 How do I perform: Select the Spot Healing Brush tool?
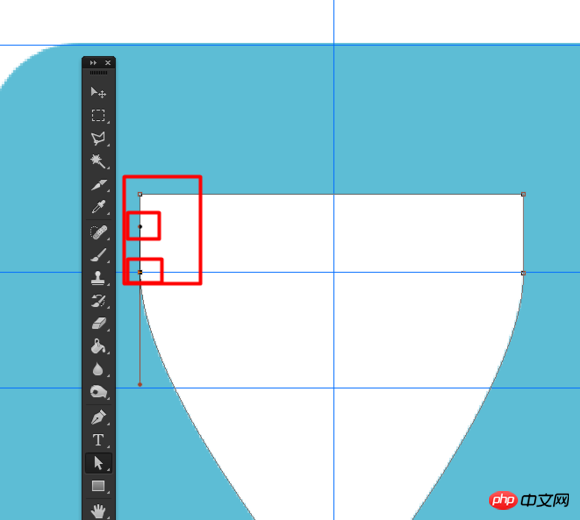point(98,233)
